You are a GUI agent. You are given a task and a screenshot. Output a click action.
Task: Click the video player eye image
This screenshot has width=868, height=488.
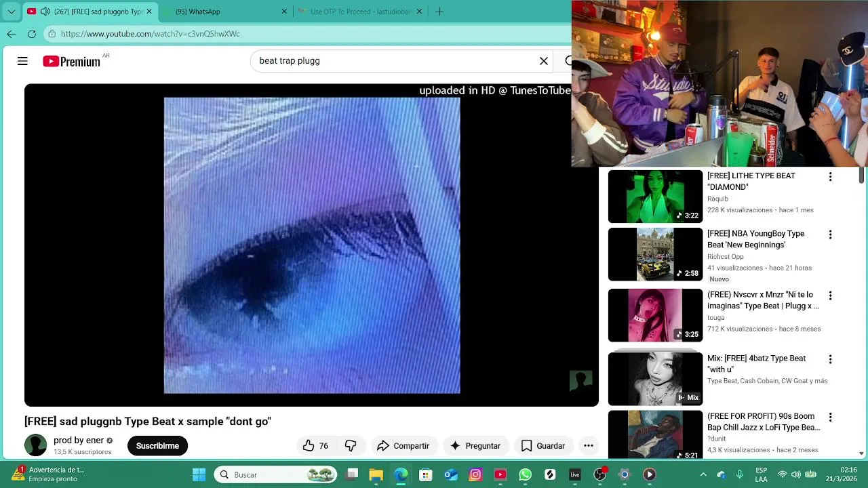[x=312, y=245]
